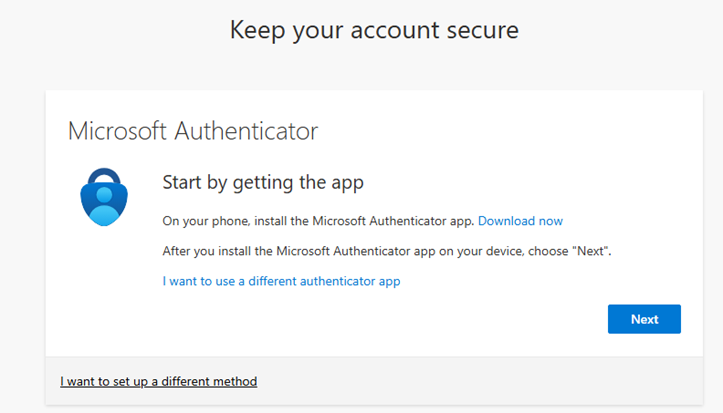Screen dimensions: 723x413
Task: Click the "Microsoft Authenticator" card heading
Action: click(192, 131)
